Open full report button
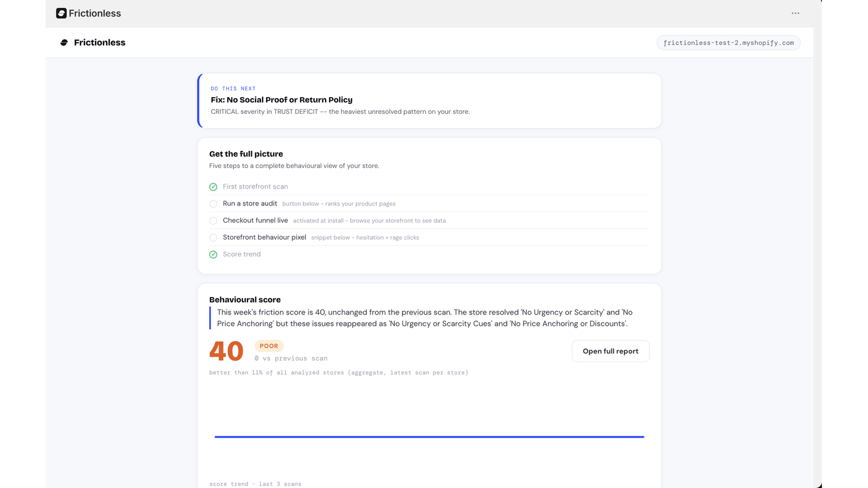Viewport: 868px width, 488px height. (610, 351)
